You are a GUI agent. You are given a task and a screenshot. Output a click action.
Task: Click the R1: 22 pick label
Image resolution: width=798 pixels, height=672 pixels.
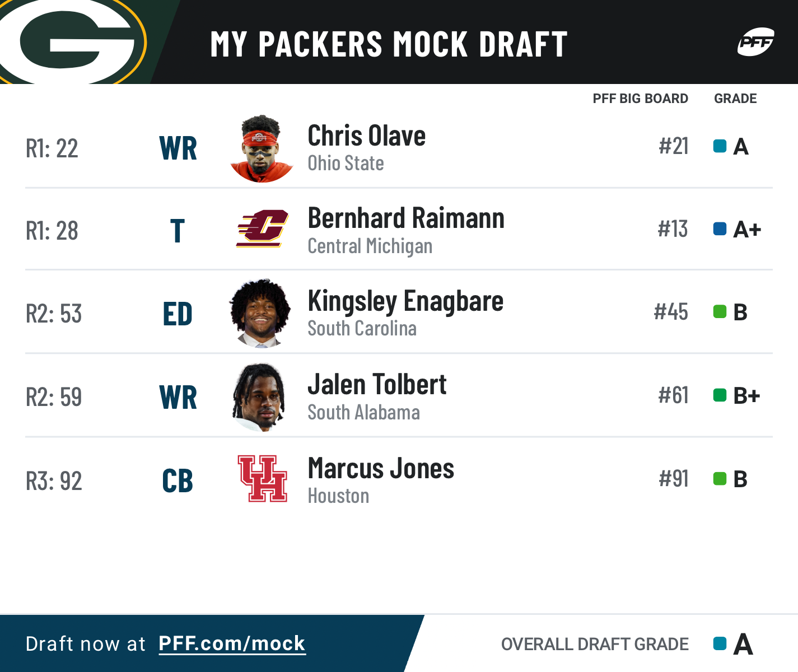pyautogui.click(x=52, y=148)
